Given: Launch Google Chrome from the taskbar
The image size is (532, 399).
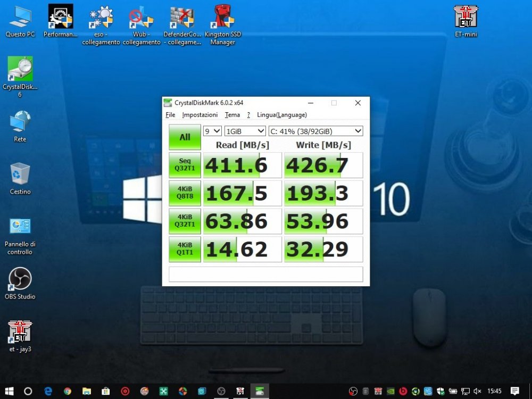Looking at the screenshot, I should click(68, 391).
